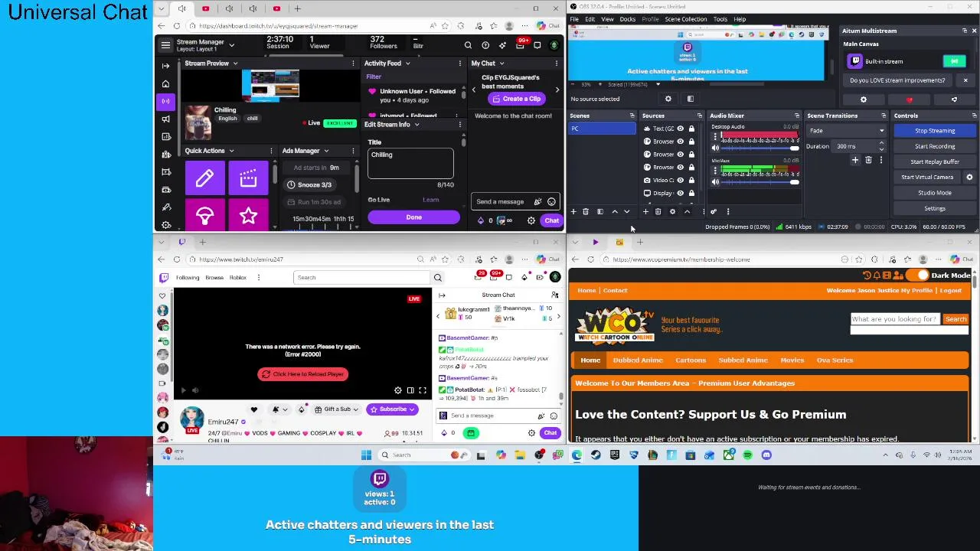This screenshot has width=980, height=551.
Task: Open the help question mark in Stream Manager
Action: (485, 46)
